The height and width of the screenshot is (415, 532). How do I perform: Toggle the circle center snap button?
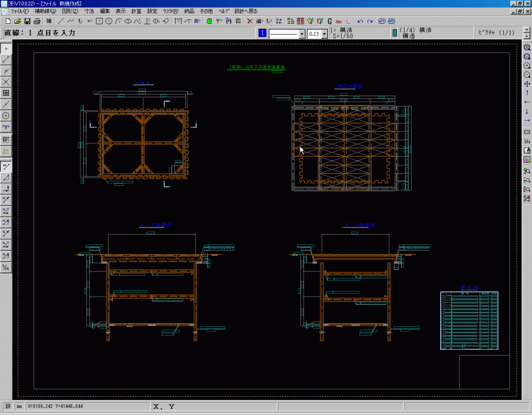6,115
